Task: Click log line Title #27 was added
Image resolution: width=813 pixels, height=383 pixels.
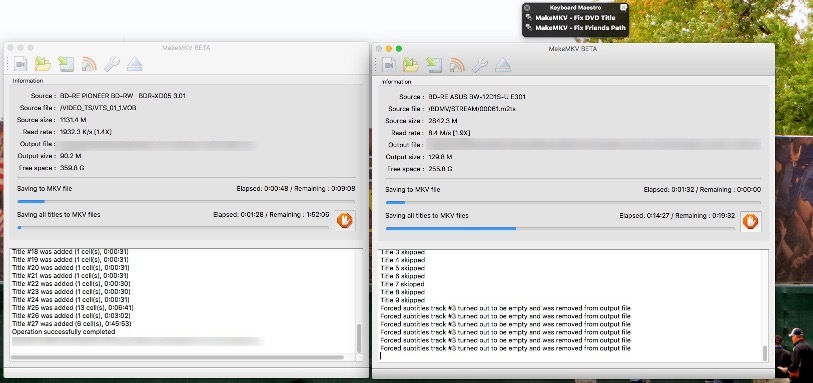Action: [72, 323]
